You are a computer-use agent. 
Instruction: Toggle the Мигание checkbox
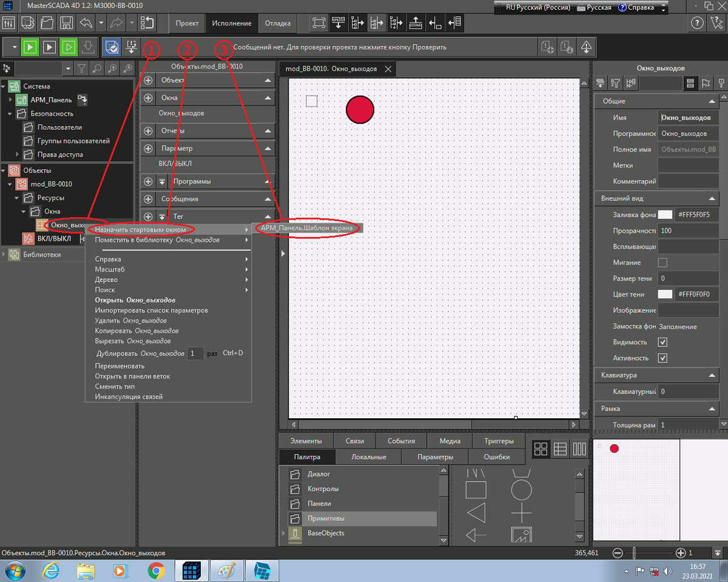662,263
